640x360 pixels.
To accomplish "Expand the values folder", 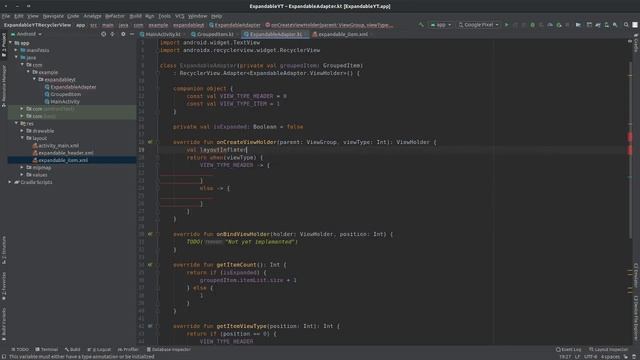I will [x=22, y=175].
